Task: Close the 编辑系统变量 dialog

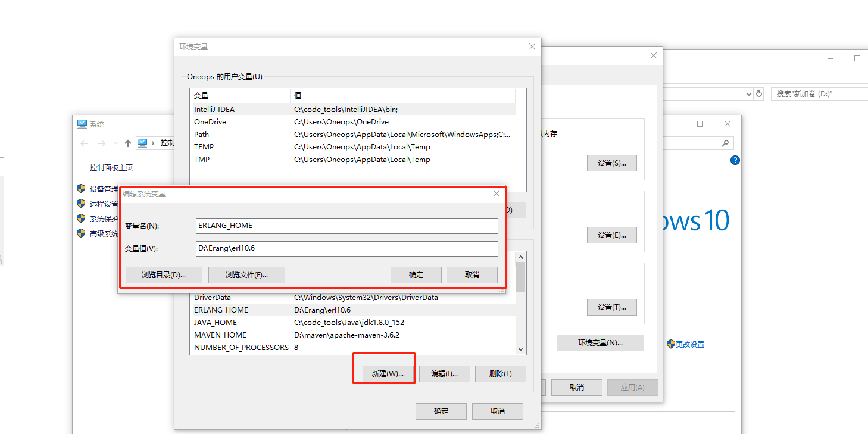Action: click(x=497, y=193)
